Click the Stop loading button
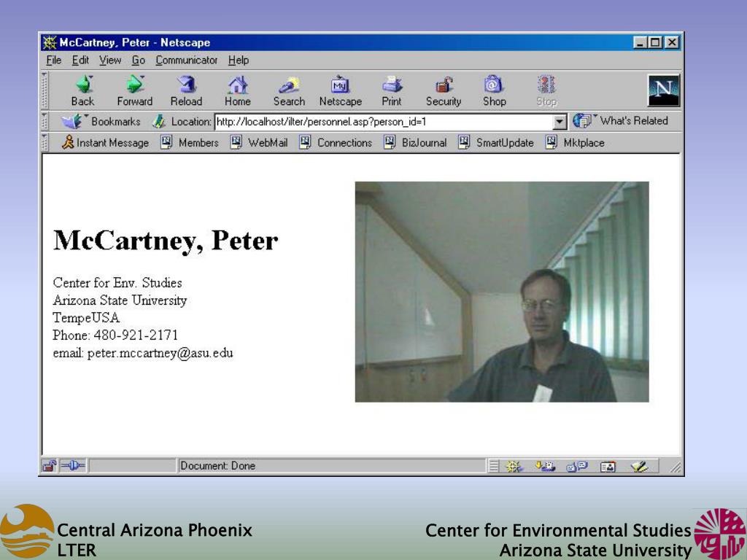The height and width of the screenshot is (560, 747). click(546, 91)
